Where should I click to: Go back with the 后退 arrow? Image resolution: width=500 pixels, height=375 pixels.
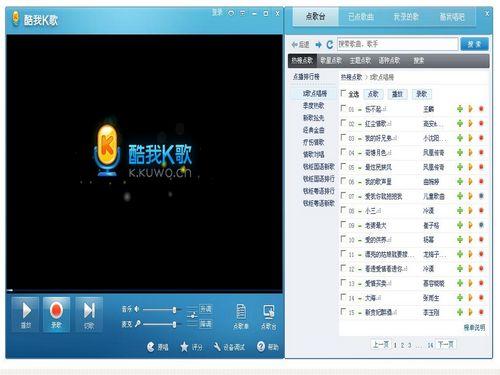pyautogui.click(x=300, y=44)
